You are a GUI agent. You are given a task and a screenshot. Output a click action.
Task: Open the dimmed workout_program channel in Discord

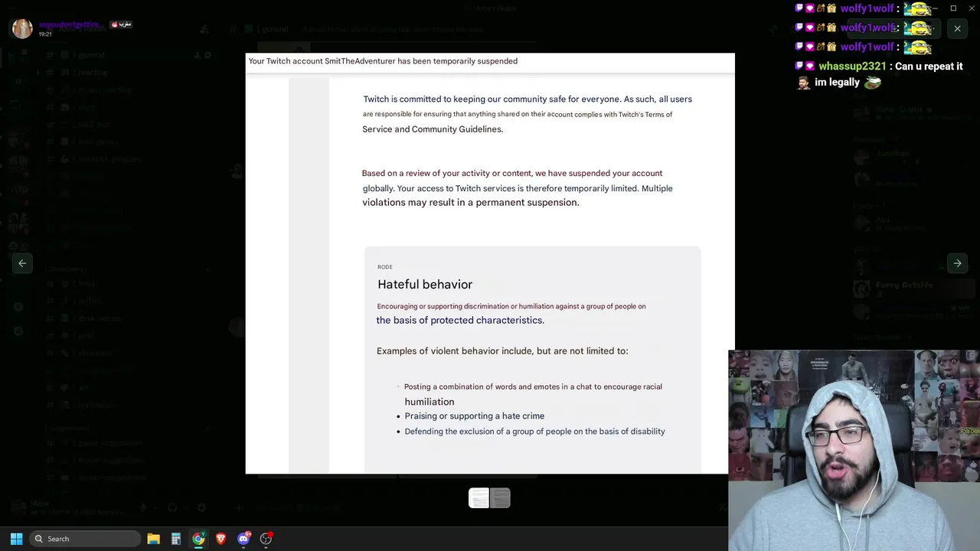tap(109, 159)
